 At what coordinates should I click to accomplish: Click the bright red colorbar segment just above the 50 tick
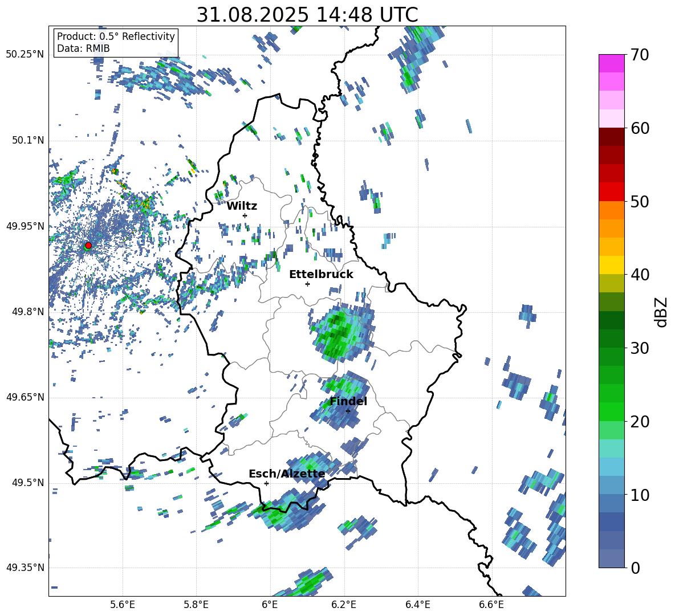(611, 192)
